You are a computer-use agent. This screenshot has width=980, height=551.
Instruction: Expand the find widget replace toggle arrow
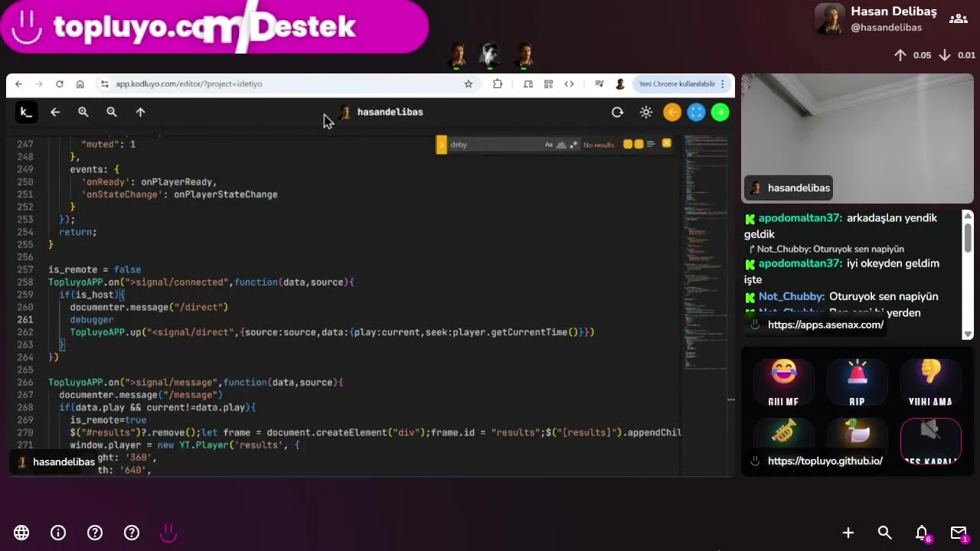(x=442, y=145)
